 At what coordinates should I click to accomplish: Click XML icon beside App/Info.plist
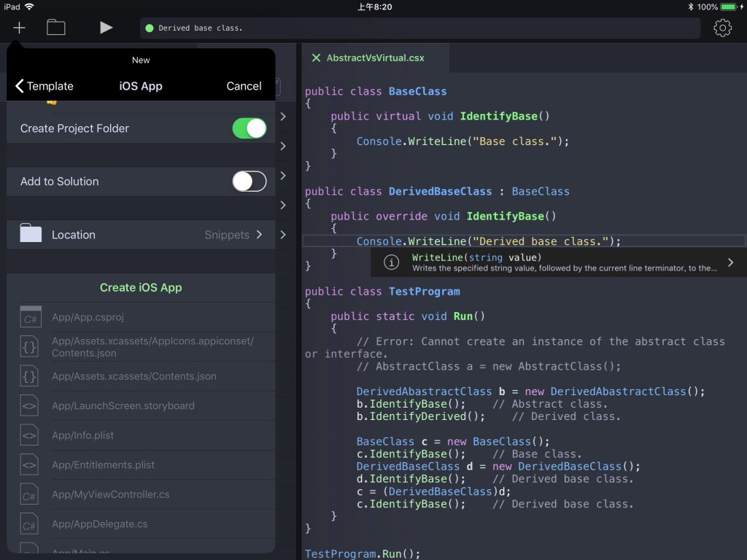click(x=29, y=436)
